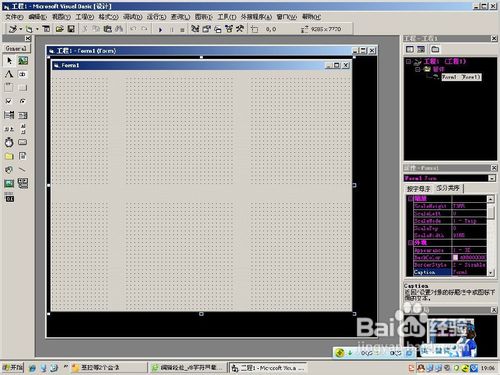Select the Timer control tool

coord(9,142)
